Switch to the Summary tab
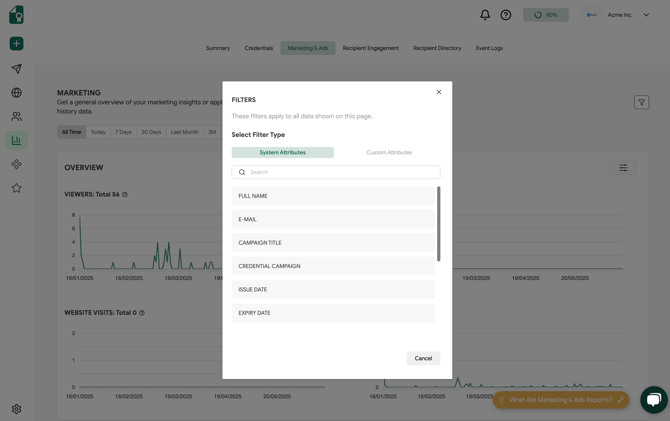Viewport: 670px width, 421px height. point(218,48)
